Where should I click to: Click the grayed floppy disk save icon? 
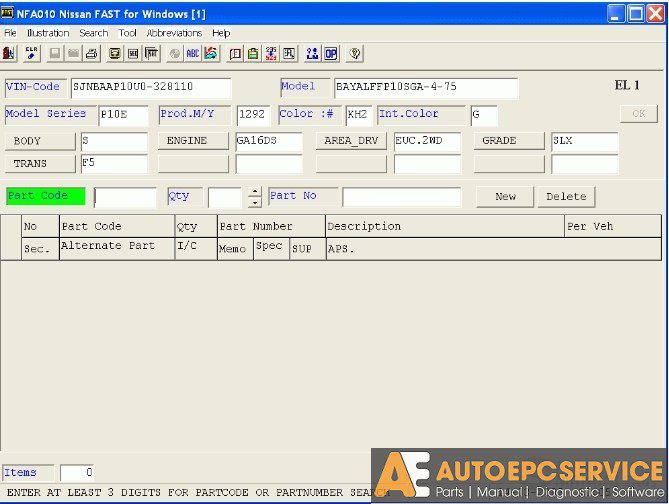tap(55, 54)
